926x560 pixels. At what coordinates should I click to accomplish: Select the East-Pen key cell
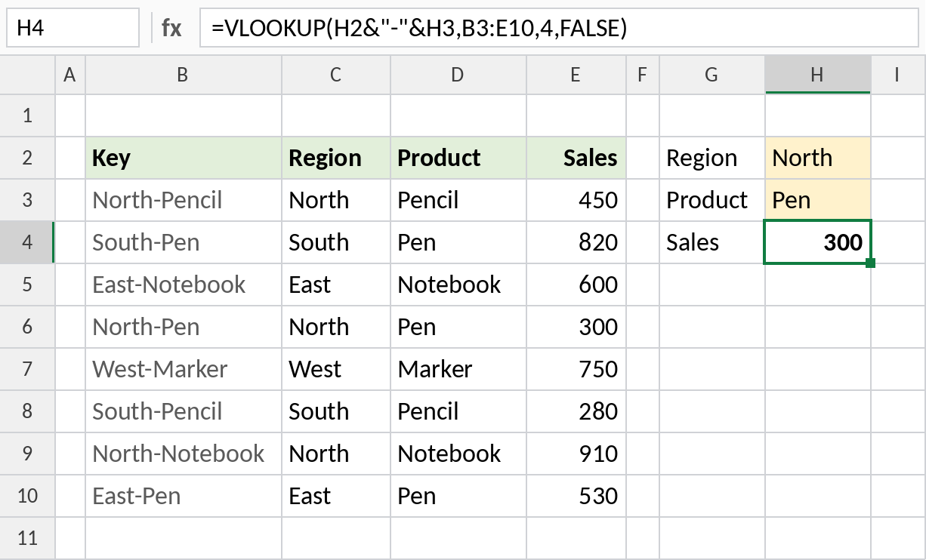(x=184, y=496)
